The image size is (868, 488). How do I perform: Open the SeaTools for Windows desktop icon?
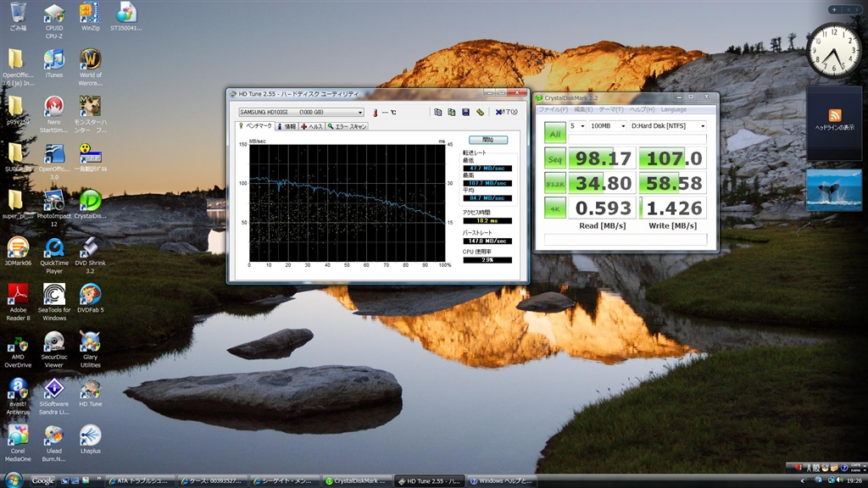[x=54, y=302]
